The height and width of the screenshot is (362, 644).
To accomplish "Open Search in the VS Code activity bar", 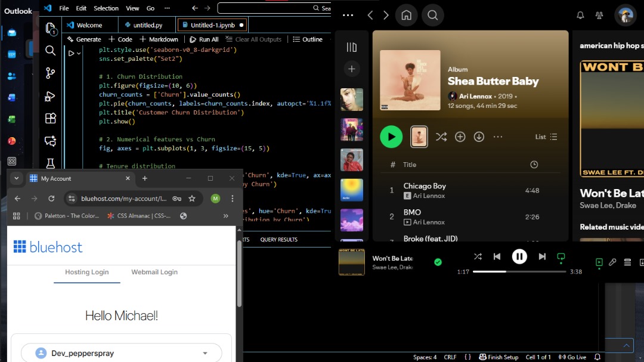I will pos(51,51).
